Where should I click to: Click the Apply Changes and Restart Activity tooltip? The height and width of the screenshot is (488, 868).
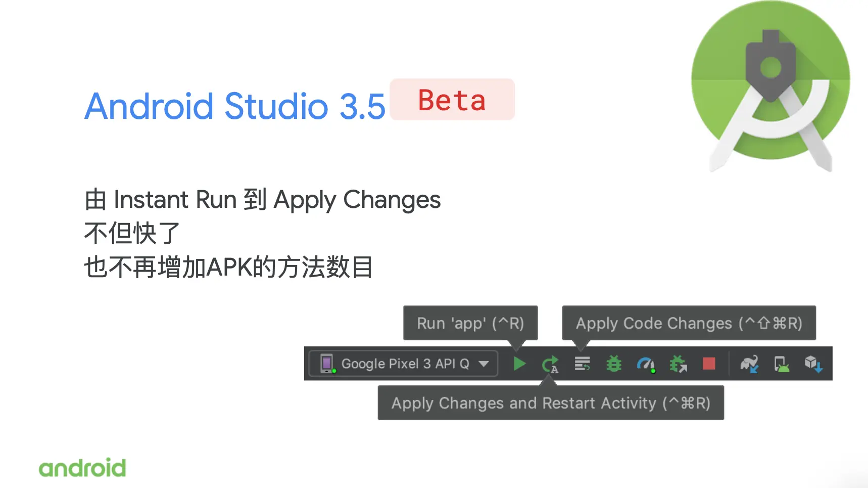pos(551,403)
